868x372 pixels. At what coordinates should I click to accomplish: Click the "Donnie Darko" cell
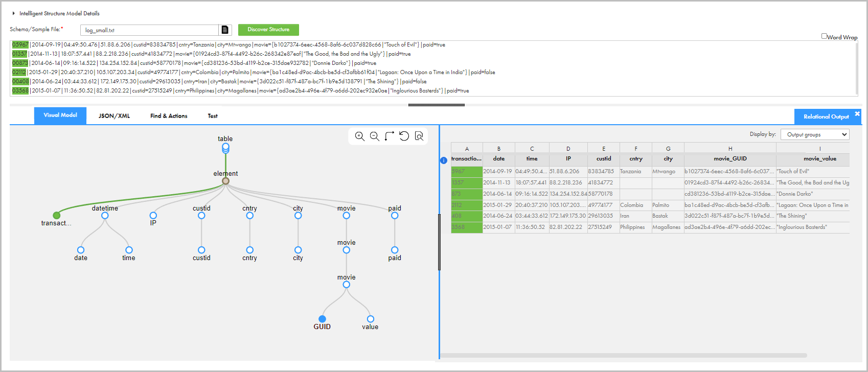pyautogui.click(x=813, y=194)
